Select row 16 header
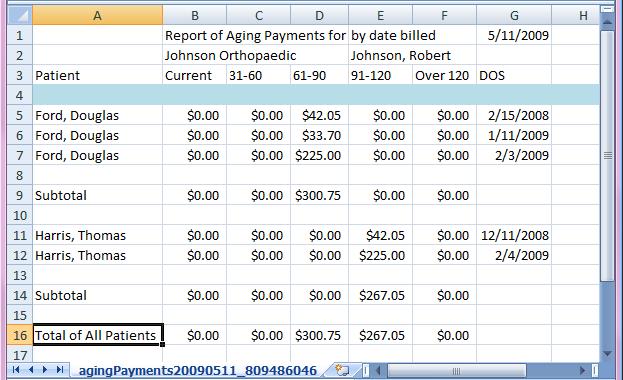The height and width of the screenshot is (380, 623). pos(20,335)
